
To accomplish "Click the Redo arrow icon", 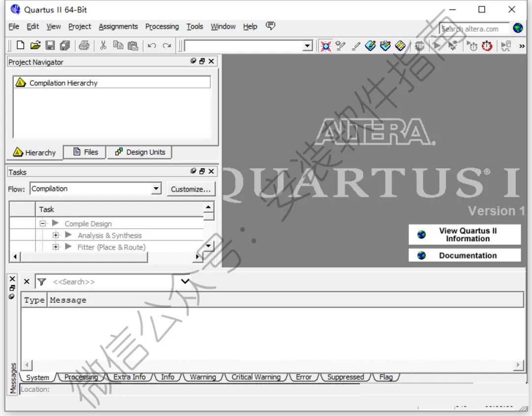I will 166,45.
